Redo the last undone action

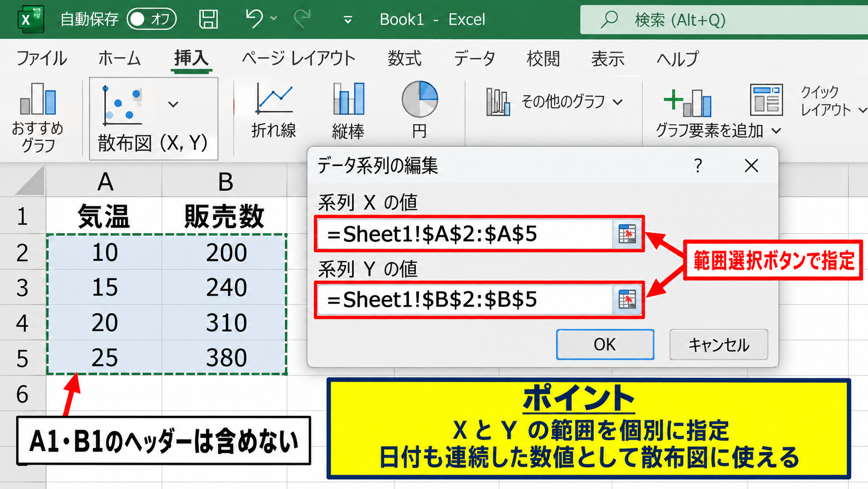(302, 19)
